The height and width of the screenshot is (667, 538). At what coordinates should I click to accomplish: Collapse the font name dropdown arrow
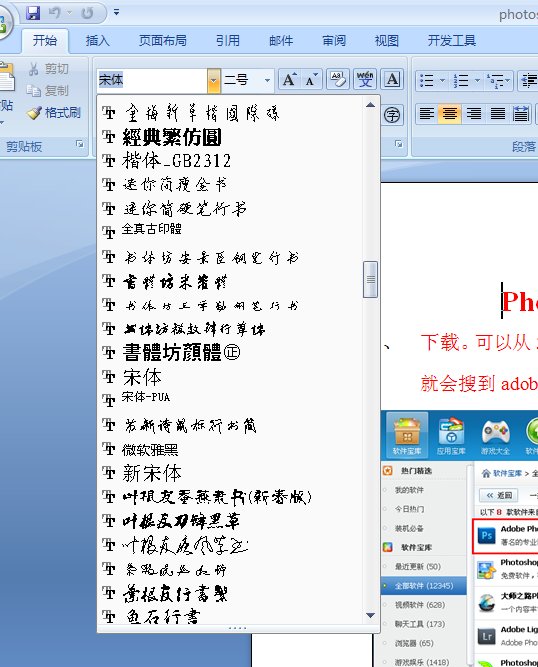(214, 80)
